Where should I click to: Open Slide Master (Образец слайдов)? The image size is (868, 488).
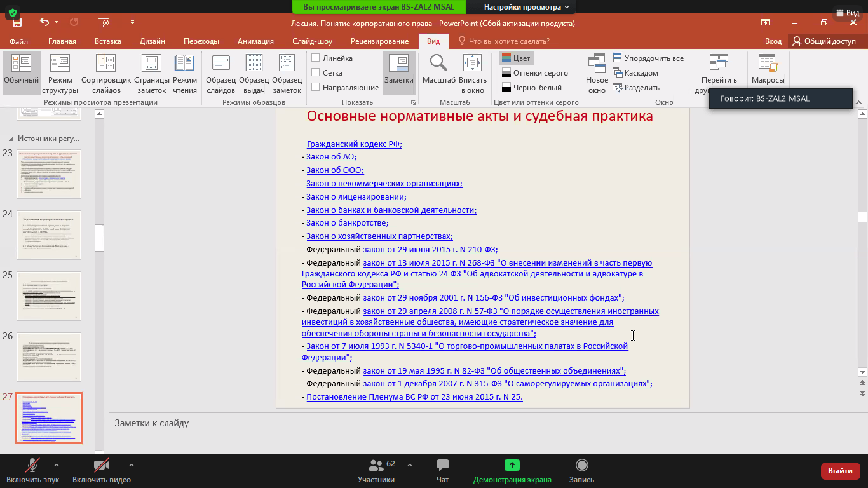point(220,72)
